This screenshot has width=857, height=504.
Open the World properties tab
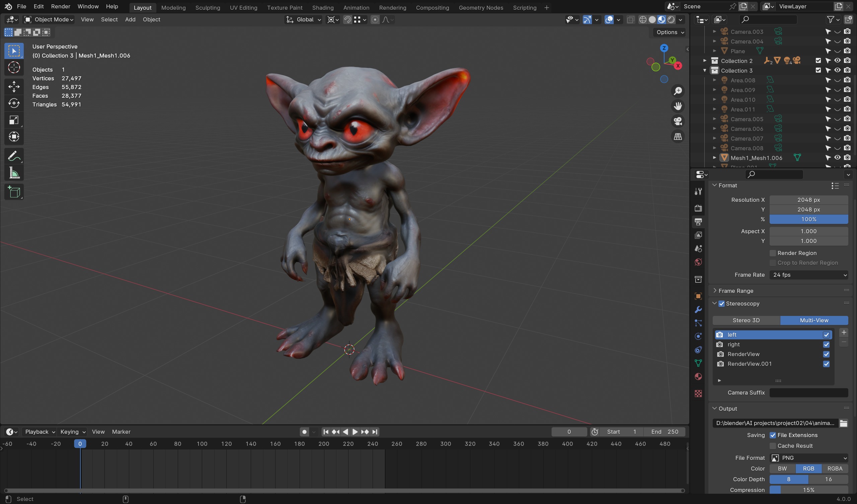click(x=698, y=262)
